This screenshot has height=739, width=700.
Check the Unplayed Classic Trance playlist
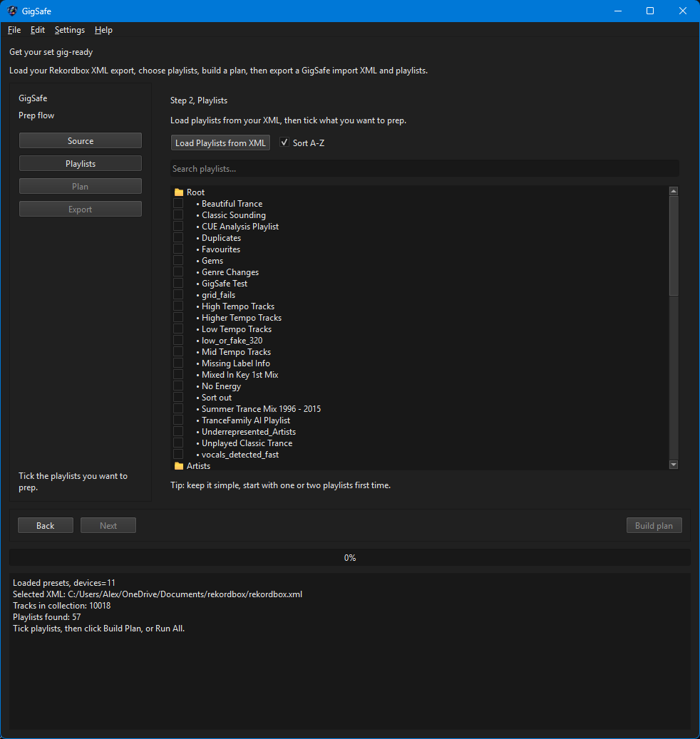click(x=178, y=443)
